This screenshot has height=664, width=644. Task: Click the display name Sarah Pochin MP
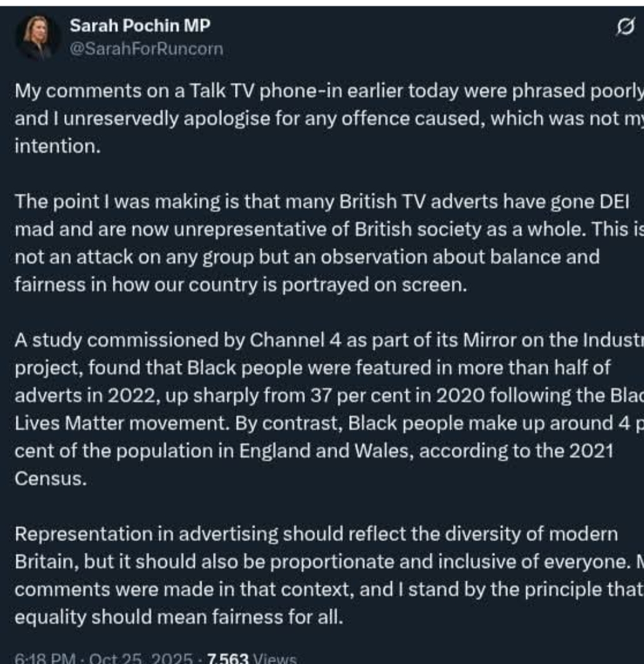[140, 26]
